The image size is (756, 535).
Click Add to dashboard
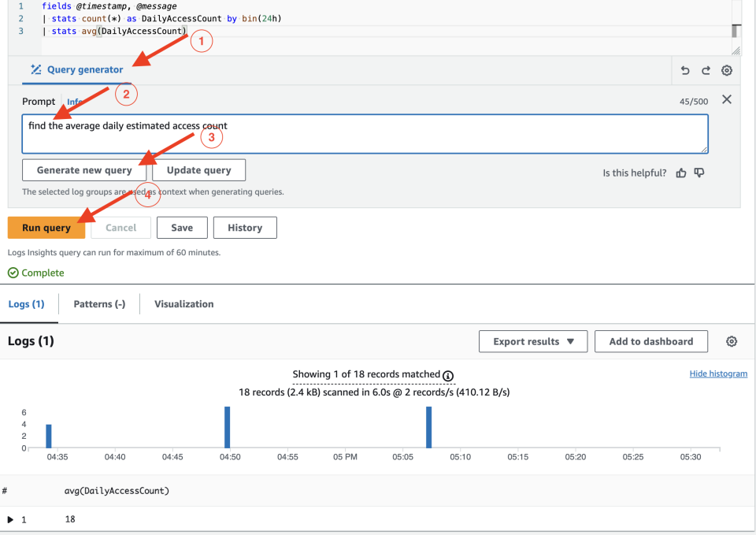click(650, 341)
